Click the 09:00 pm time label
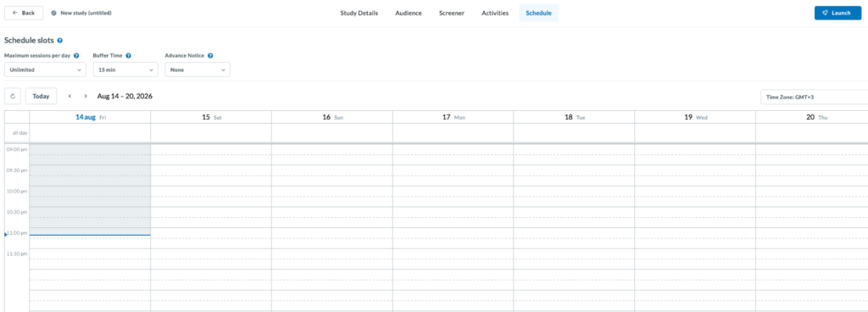Image resolution: width=868 pixels, height=312 pixels. 17,149
